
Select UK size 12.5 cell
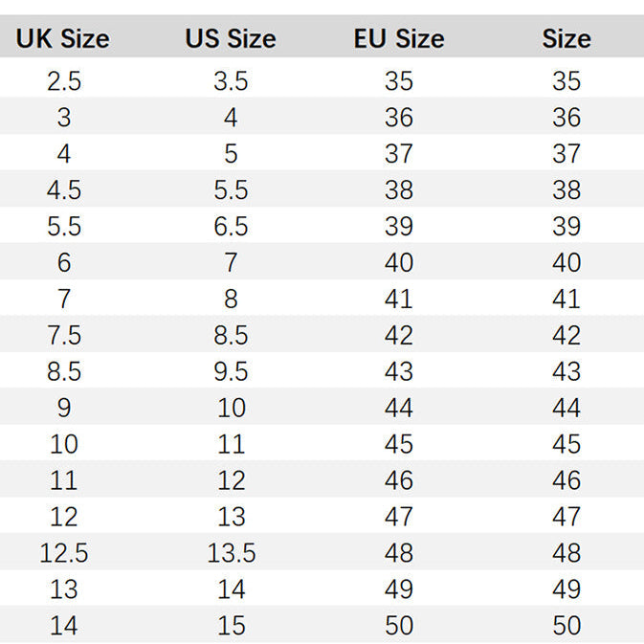[64, 553]
